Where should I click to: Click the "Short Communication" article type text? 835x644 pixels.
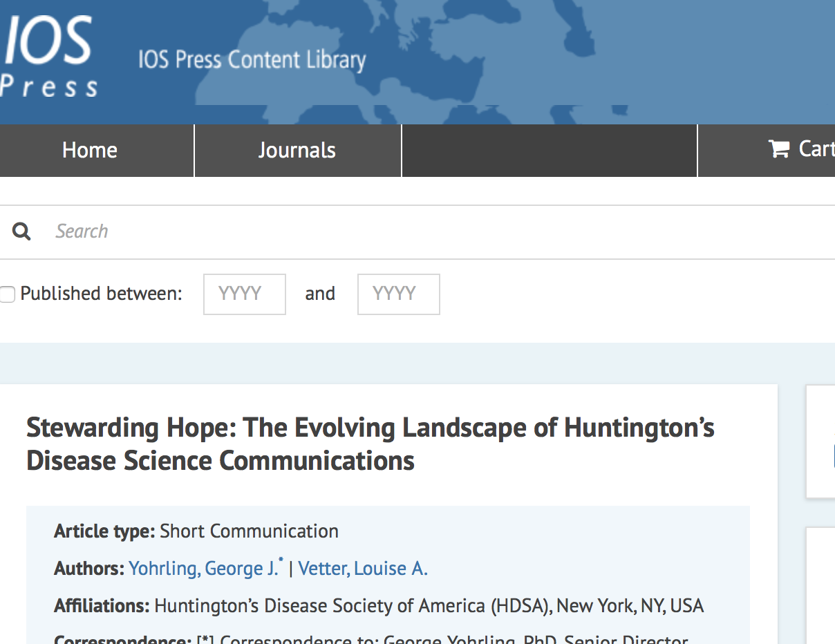[248, 531]
